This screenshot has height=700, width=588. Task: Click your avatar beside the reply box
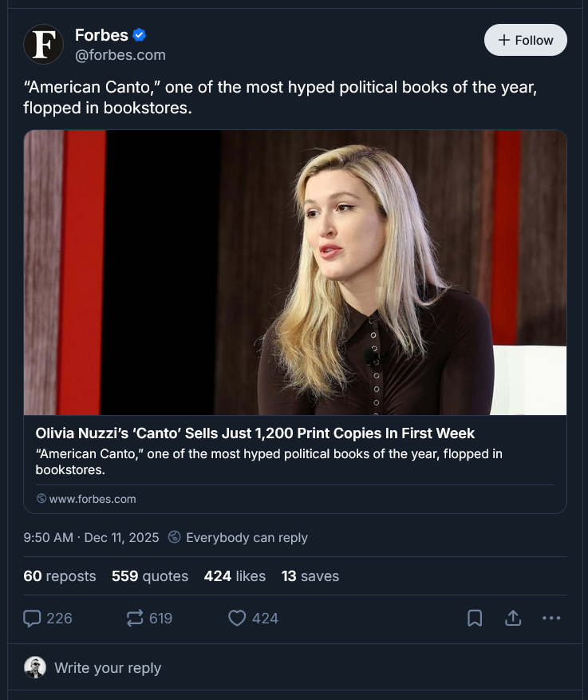pyautogui.click(x=35, y=667)
